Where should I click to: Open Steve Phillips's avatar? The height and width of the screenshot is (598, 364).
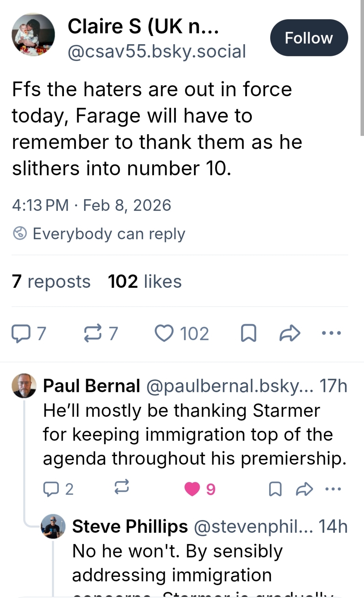pos(53,526)
